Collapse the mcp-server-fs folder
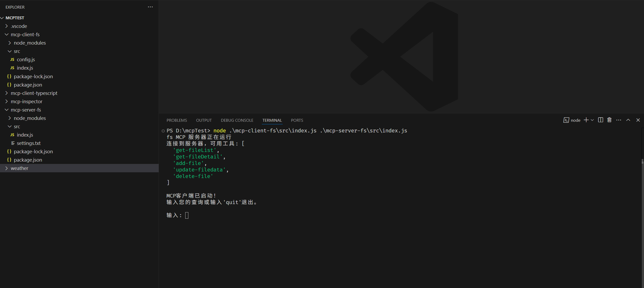Screen dimensions: 644x288 (x=26, y=110)
